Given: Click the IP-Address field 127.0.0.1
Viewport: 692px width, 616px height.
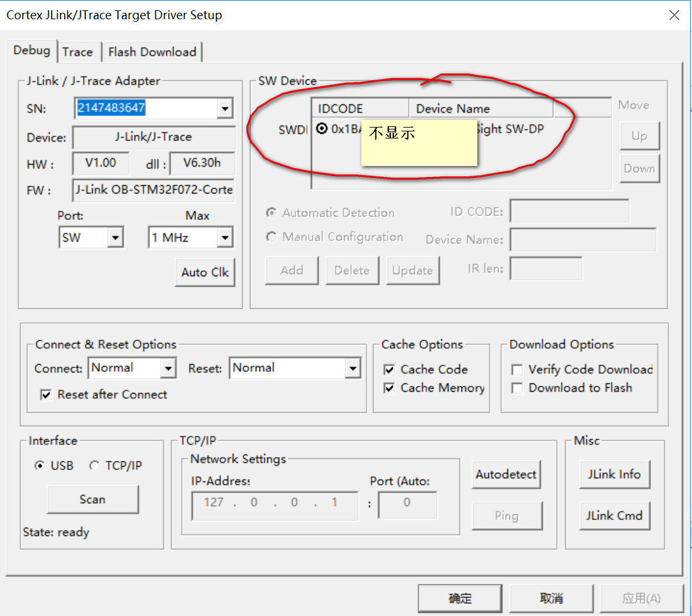Looking at the screenshot, I should [x=274, y=506].
